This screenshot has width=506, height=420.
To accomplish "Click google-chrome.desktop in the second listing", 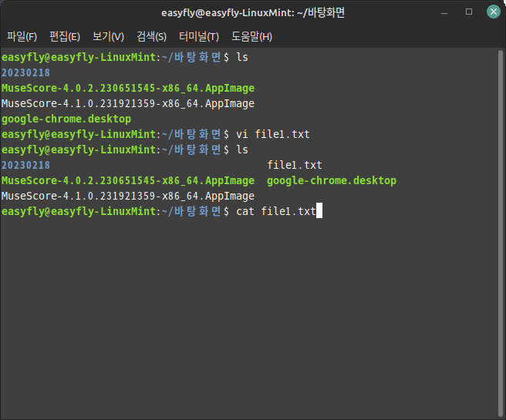I will 332,181.
